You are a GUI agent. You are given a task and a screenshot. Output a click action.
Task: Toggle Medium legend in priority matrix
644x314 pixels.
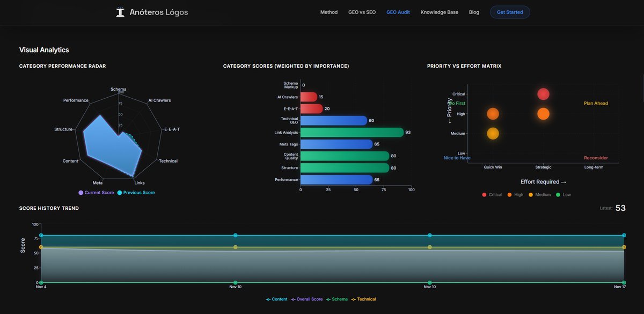[x=540, y=195]
